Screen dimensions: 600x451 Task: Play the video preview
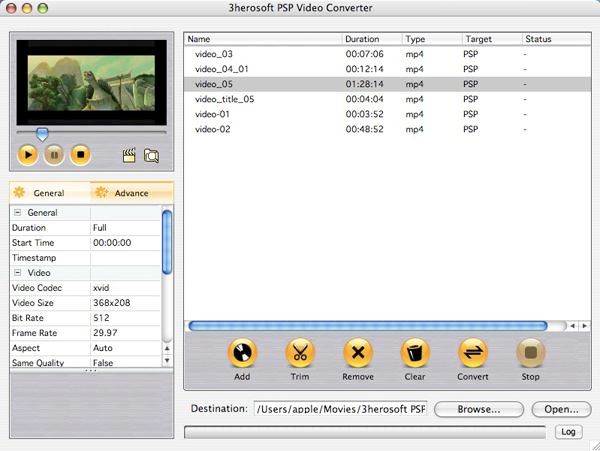(x=29, y=154)
